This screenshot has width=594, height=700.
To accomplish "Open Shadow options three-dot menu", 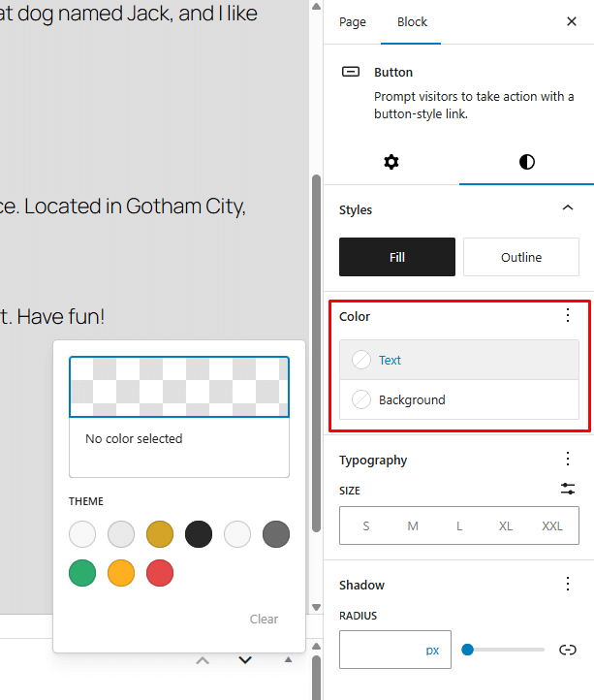I will point(568,584).
